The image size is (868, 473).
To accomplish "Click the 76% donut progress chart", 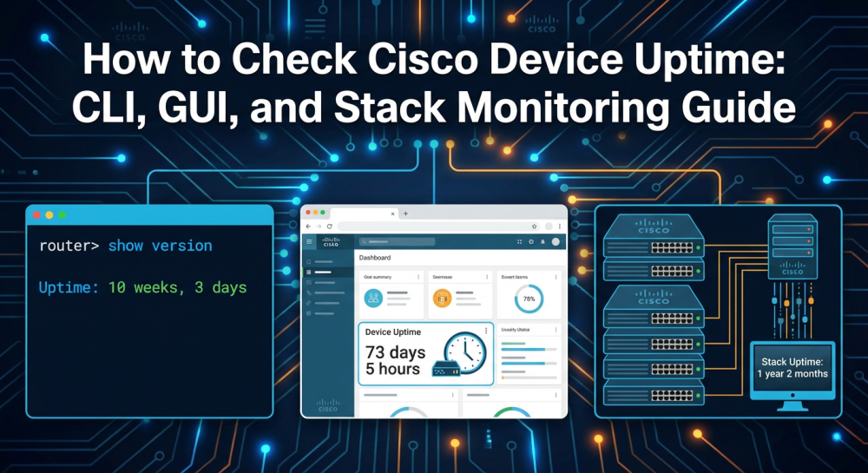I will tap(529, 299).
